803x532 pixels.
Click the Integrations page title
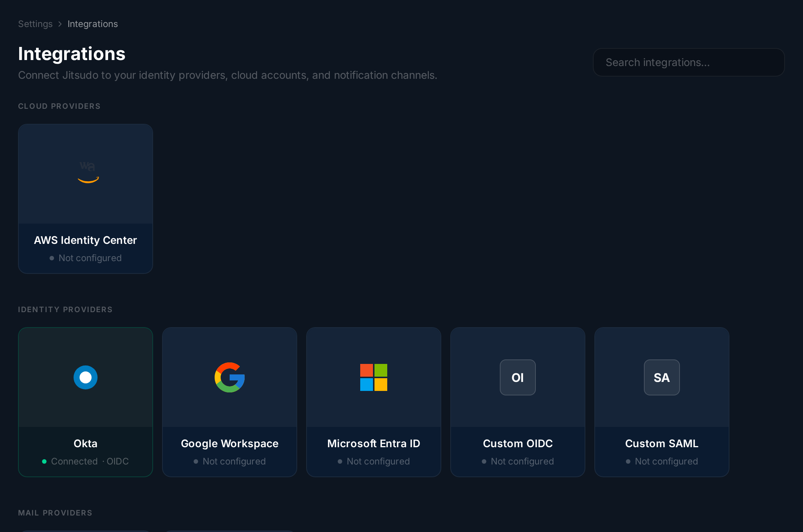(x=72, y=54)
